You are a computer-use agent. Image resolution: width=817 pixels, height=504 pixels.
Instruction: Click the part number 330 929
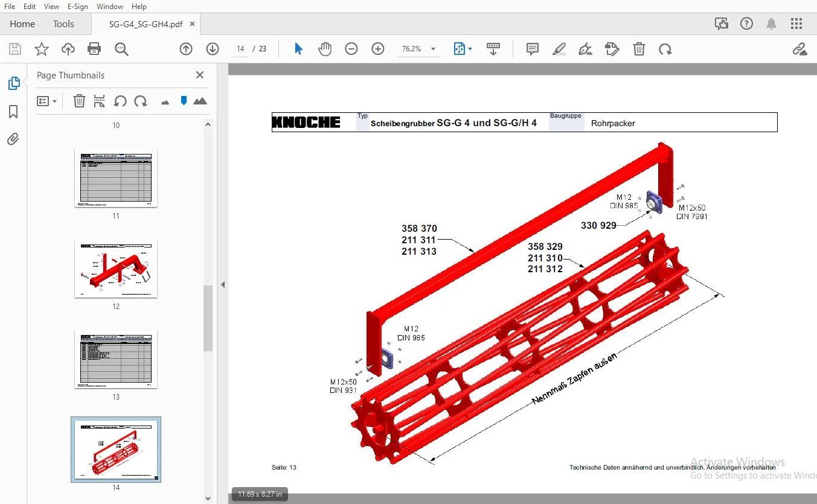(598, 226)
